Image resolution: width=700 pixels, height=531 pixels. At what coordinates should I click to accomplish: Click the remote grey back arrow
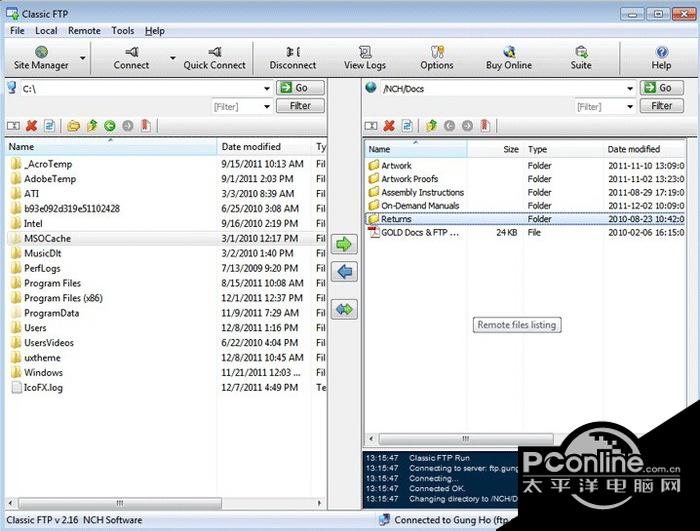450,126
